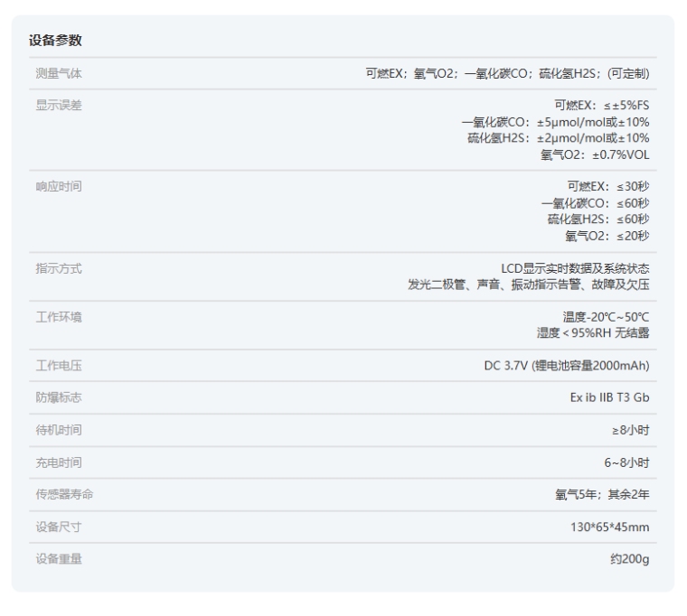
Task: Click the 氧气O2 ≤20秒 response time
Action: tap(607, 236)
